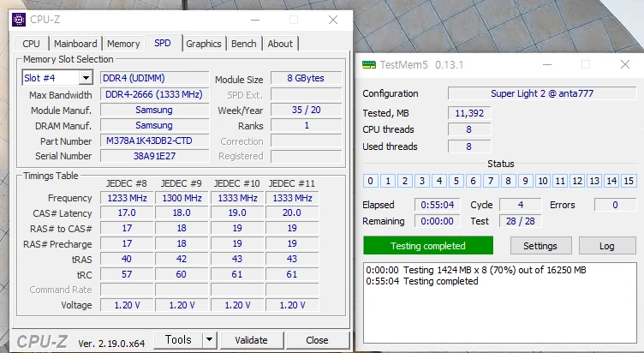Image resolution: width=644 pixels, height=353 pixels.
Task: Close the TestMem5 window
Action: (625, 64)
